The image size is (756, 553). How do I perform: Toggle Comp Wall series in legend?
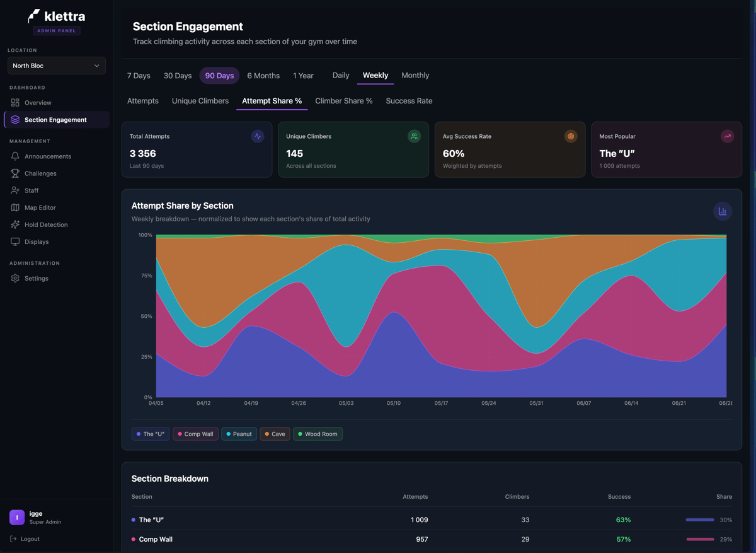[x=196, y=434]
